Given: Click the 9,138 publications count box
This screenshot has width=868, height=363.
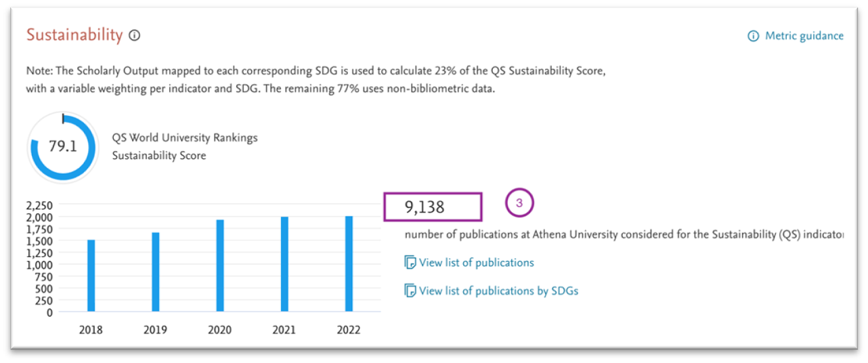Looking at the screenshot, I should 433,207.
